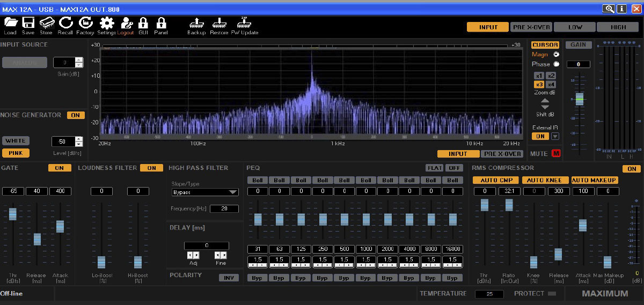Open the Bell filter type for 16000 Hz band
Viewport: 644px width, 305px height.
453,180
